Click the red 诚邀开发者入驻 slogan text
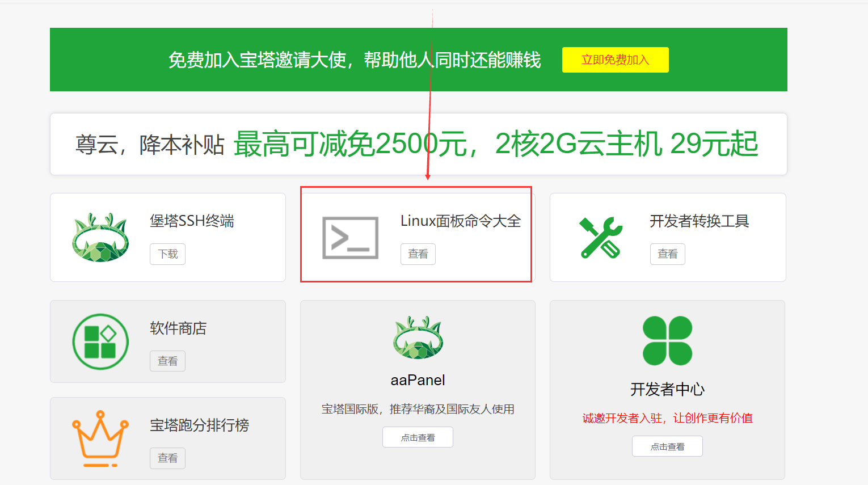 tap(667, 418)
